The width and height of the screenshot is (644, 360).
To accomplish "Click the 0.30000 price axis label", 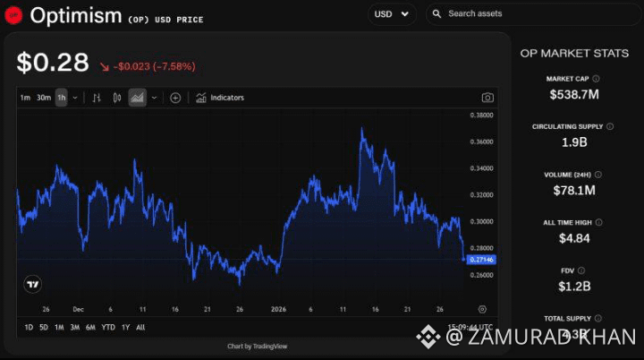I will pos(481,221).
